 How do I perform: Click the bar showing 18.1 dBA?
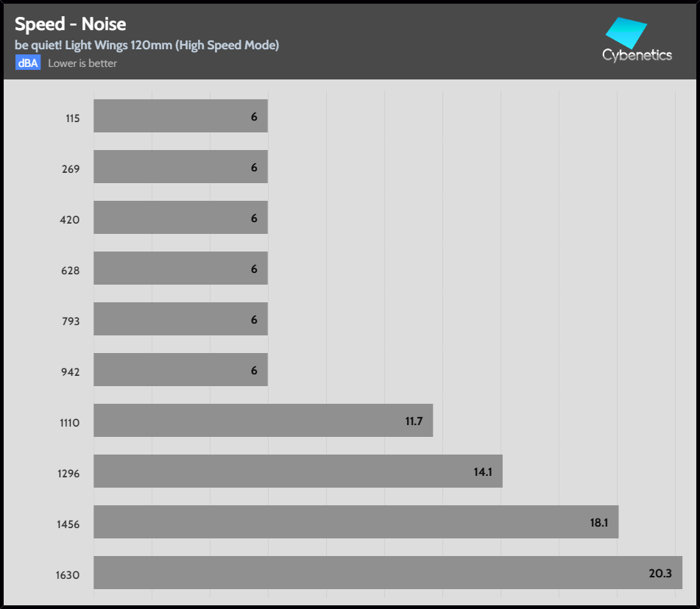pyautogui.click(x=356, y=521)
